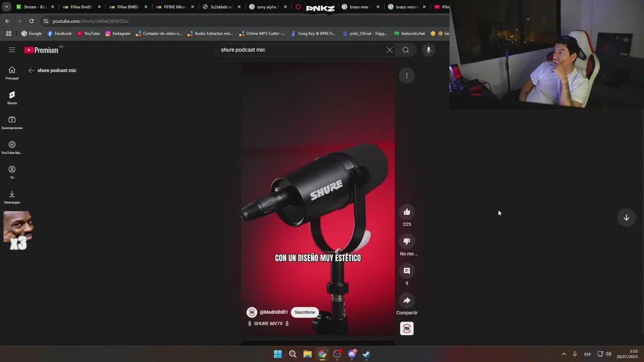
Task: Go back from shure podcast mic results
Action: coord(31,70)
